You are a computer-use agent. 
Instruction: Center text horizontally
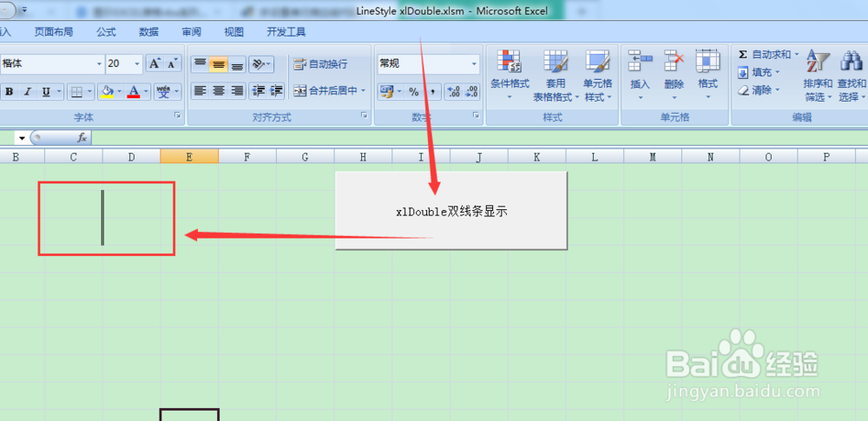[x=219, y=91]
